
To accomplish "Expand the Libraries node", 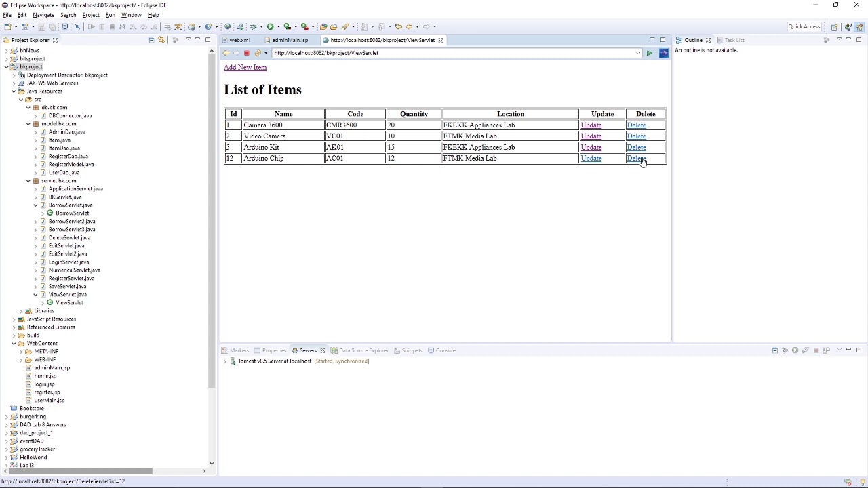I will pyautogui.click(x=21, y=311).
